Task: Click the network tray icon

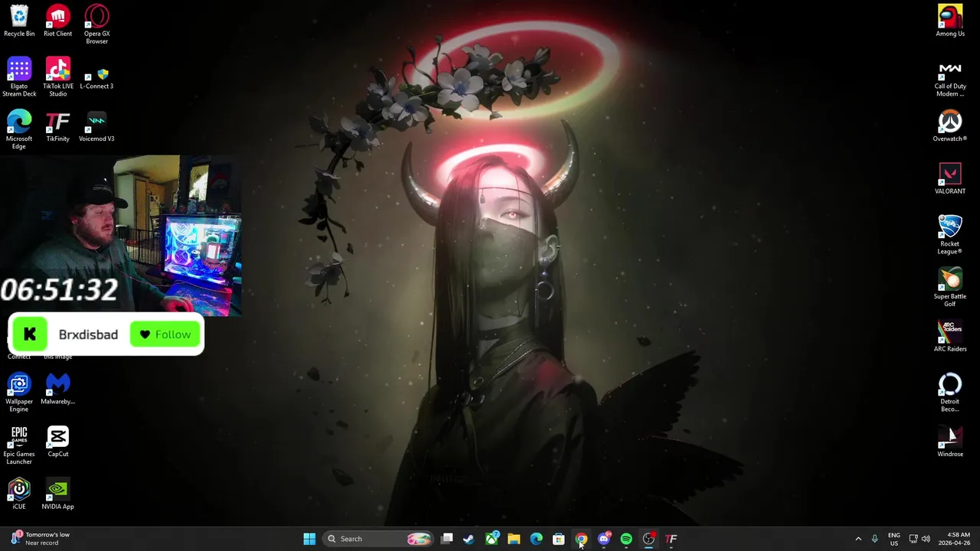Action: coord(913,539)
